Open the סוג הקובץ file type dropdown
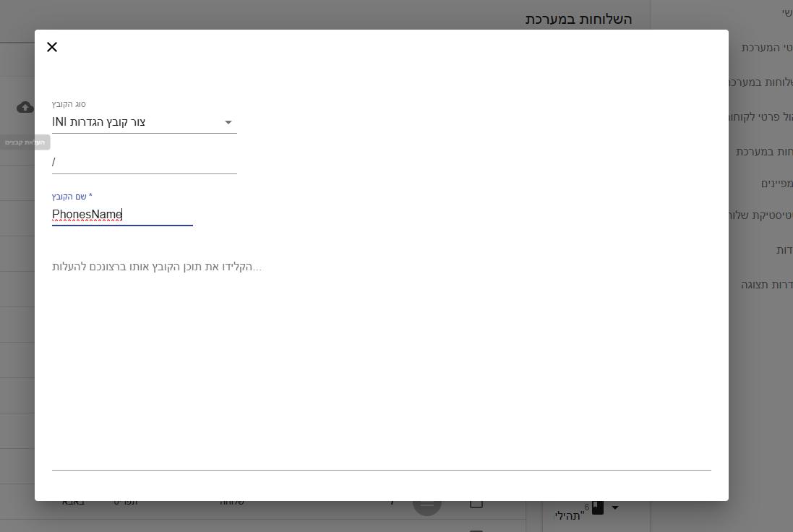This screenshot has height=532, width=793. coord(144,122)
